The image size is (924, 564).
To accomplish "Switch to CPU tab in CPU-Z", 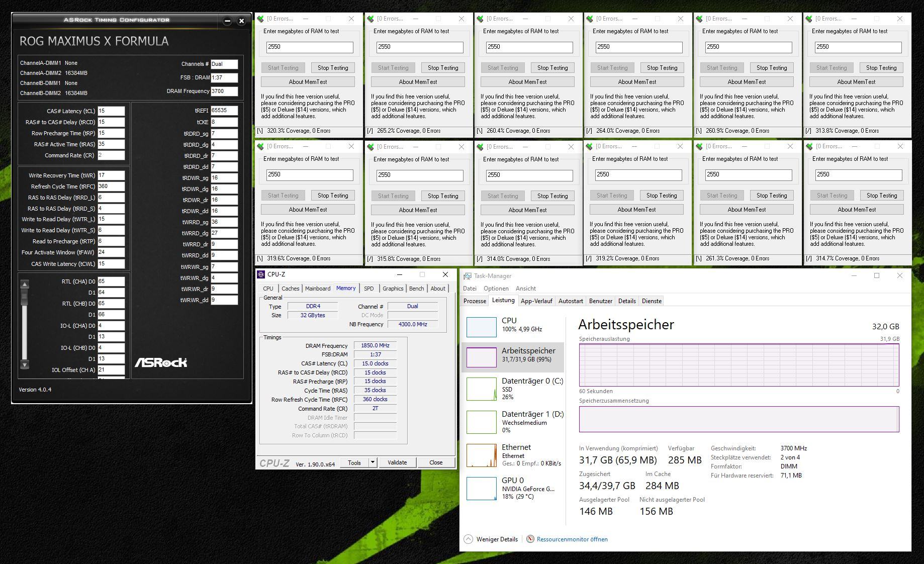I will 268,289.
